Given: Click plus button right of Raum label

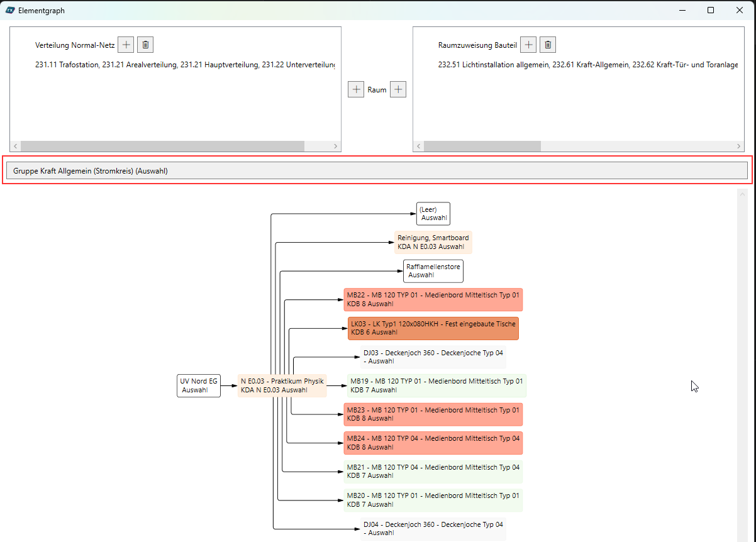Looking at the screenshot, I should 398,90.
